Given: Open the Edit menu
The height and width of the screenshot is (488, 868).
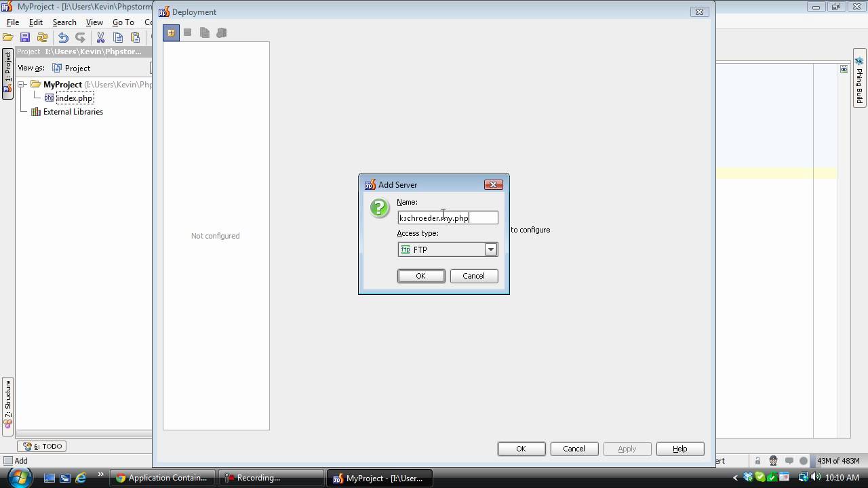Looking at the screenshot, I should pyautogui.click(x=36, y=22).
